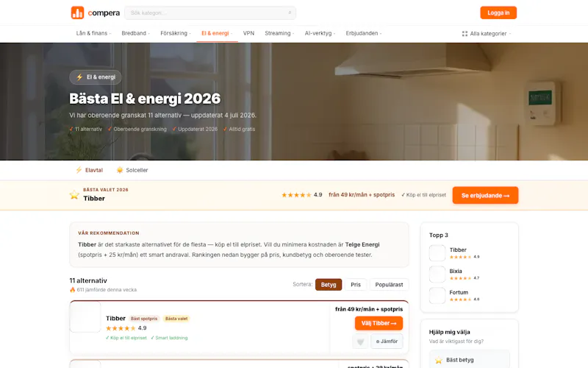This screenshot has width=588, height=368.
Task: Click the Se erbjudande button
Action: [x=485, y=195]
